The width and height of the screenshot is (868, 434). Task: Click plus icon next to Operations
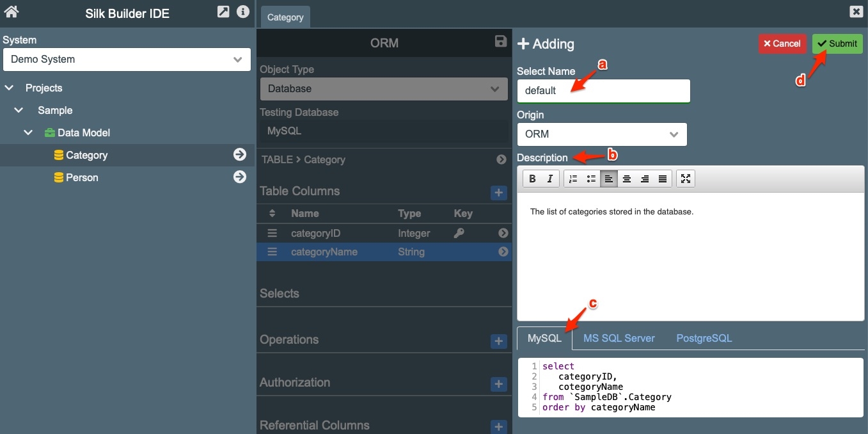click(499, 341)
